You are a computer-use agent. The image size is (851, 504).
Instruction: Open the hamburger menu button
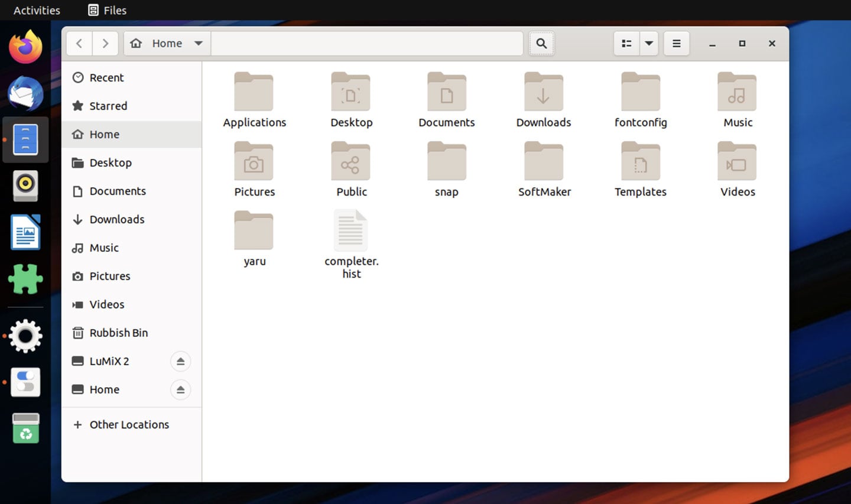[677, 43]
